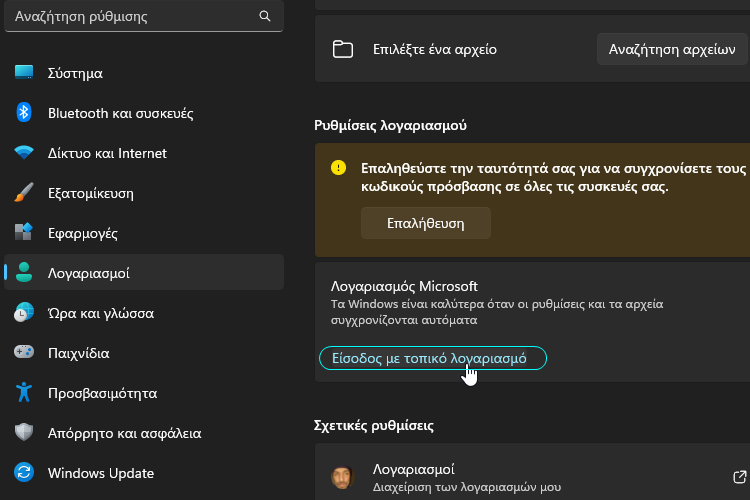
Task: Click the Παιχνίδια gamepad icon
Action: click(x=24, y=352)
